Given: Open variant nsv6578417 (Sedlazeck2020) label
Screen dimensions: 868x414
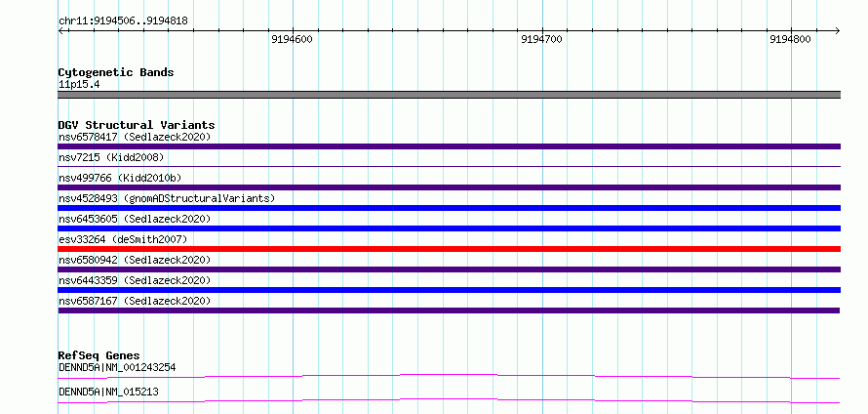Looking at the screenshot, I should click(x=135, y=137).
